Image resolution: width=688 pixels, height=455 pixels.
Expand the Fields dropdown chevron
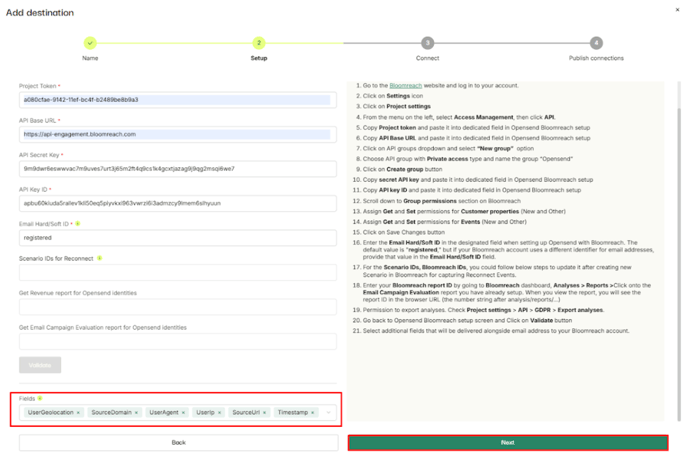328,412
